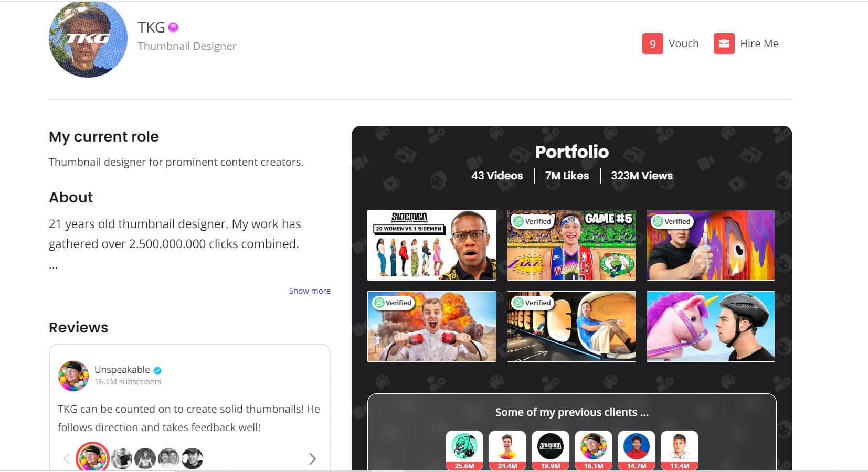The width and height of the screenshot is (868, 472).
Task: Open the GAME #5 basketball thumbnail
Action: (x=571, y=245)
